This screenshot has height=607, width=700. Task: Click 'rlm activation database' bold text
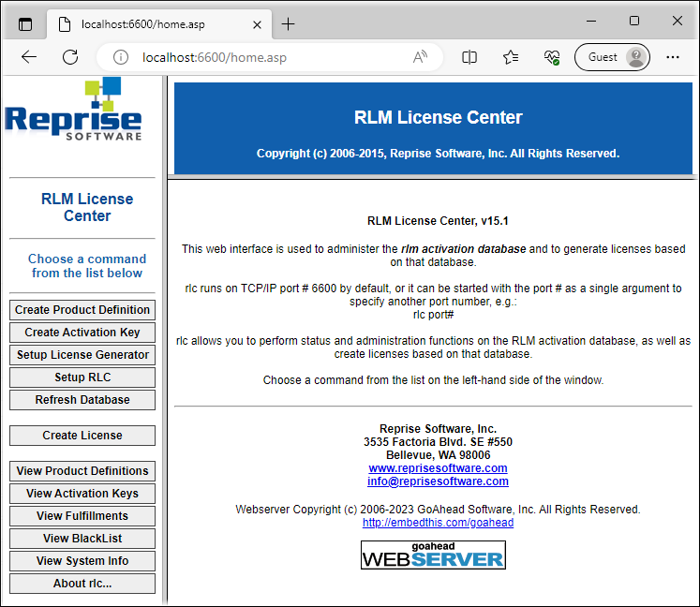click(x=464, y=249)
